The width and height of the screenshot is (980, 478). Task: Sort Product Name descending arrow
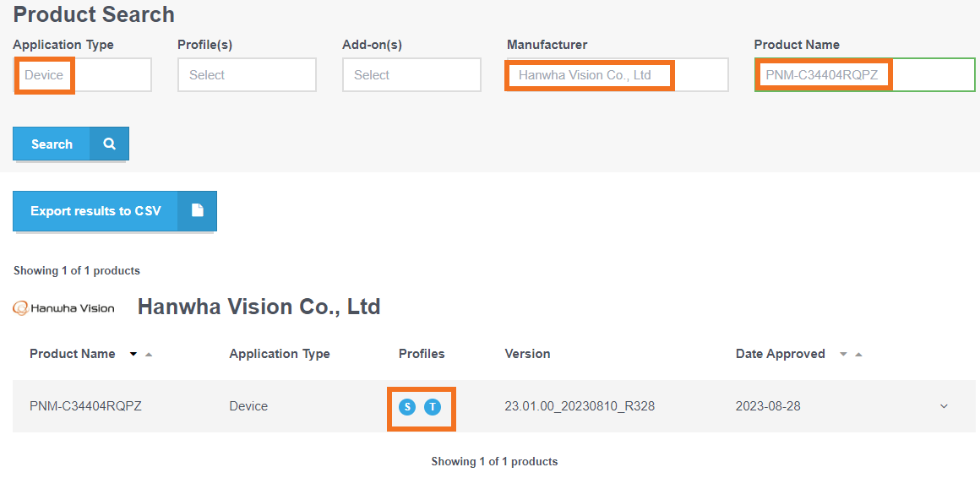pos(133,355)
